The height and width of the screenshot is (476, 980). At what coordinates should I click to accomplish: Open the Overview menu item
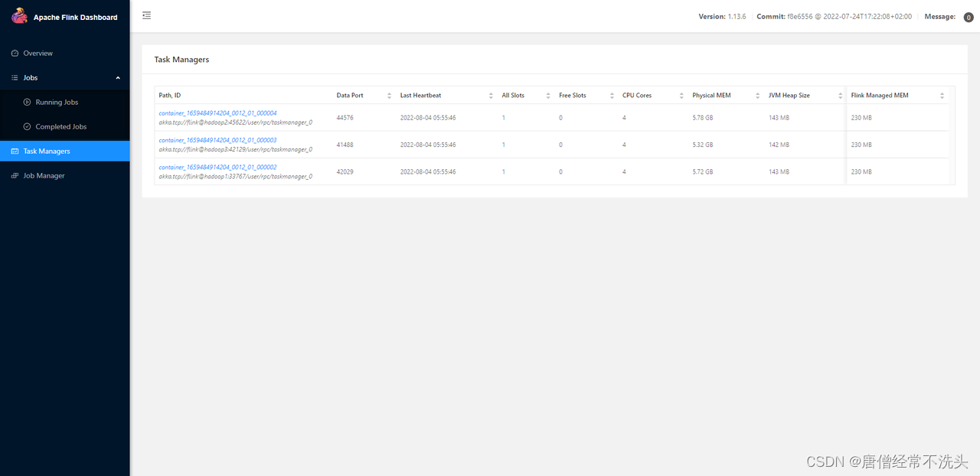(x=38, y=54)
